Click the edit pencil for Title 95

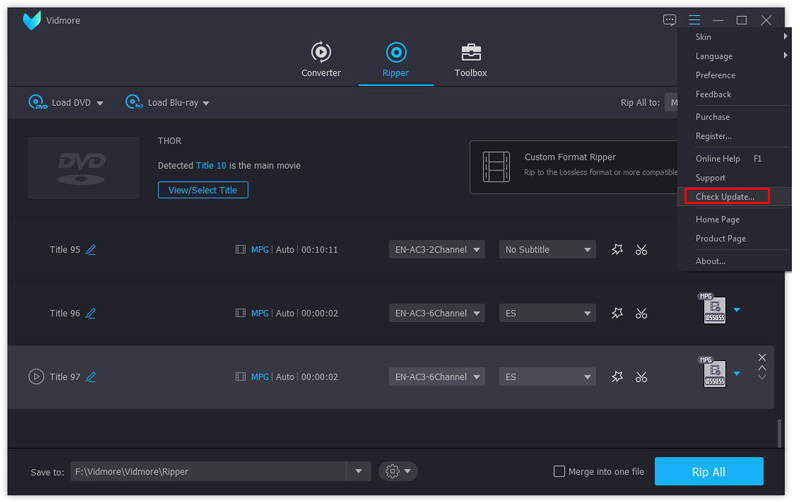pos(91,250)
